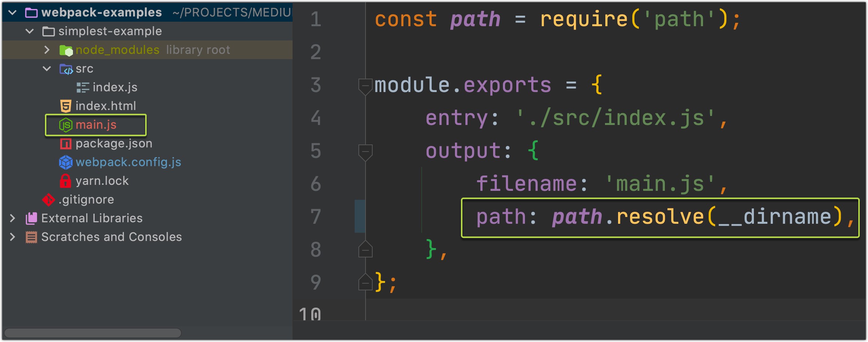Viewport: 868px width, 342px height.
Task: Select Scratches and Consoles row
Action: [147, 237]
